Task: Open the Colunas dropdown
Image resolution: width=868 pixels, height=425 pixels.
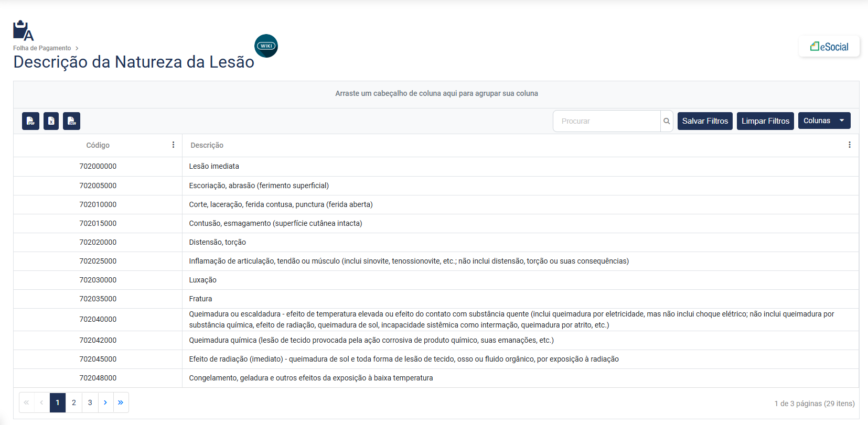Action: tap(824, 121)
